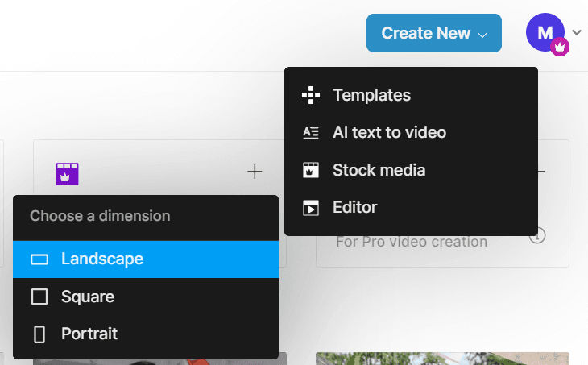This screenshot has height=365, width=588.
Task: Pick the Portrait dimension option
Action: point(89,334)
